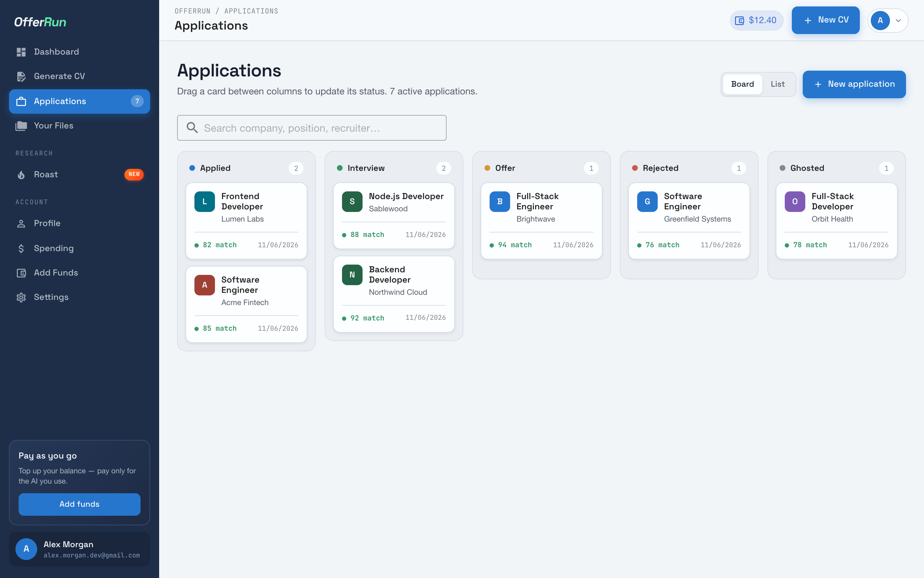Switch to Board view
The width and height of the screenshot is (924, 578).
(742, 84)
